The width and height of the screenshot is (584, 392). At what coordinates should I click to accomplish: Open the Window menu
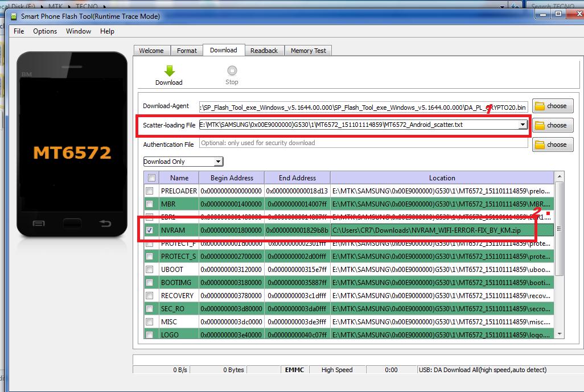click(x=79, y=31)
